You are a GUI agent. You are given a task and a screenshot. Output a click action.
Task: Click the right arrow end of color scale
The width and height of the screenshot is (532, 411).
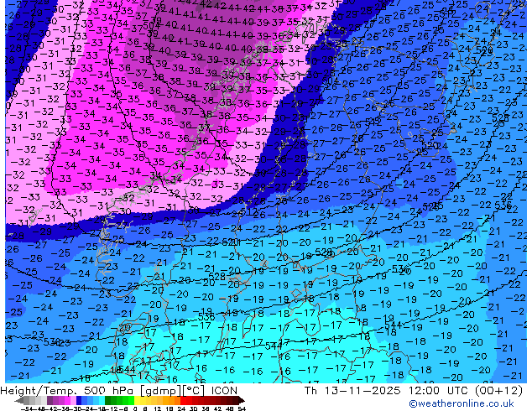click(242, 400)
